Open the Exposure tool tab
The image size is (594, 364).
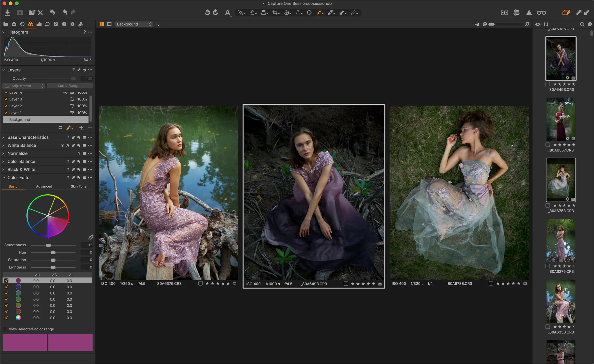coord(39,24)
